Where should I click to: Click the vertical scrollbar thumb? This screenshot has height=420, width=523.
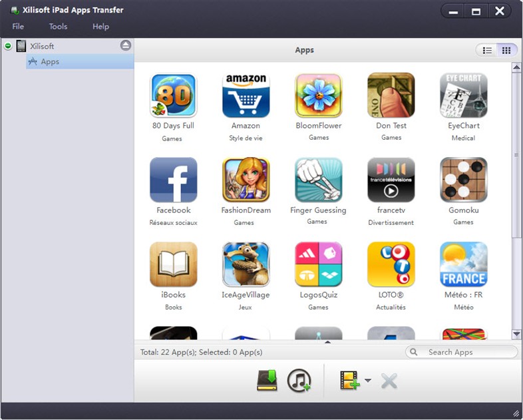coord(516,154)
